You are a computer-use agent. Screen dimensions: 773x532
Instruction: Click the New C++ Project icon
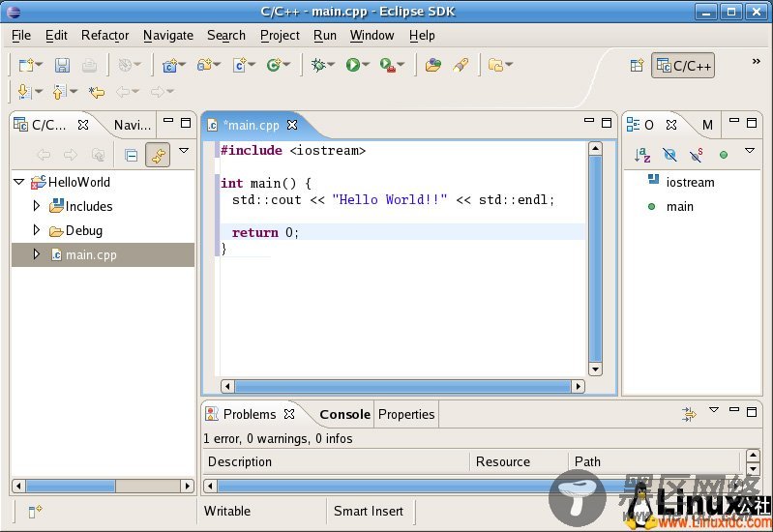170,65
